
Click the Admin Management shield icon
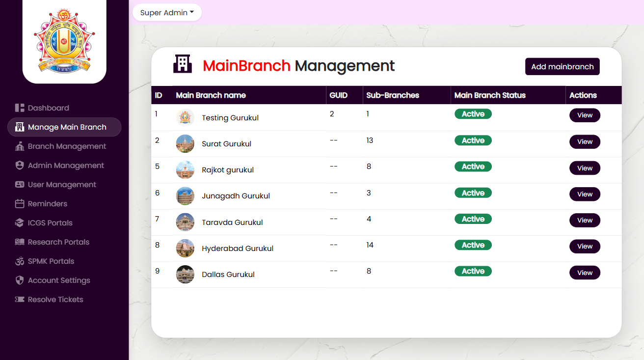click(x=20, y=166)
